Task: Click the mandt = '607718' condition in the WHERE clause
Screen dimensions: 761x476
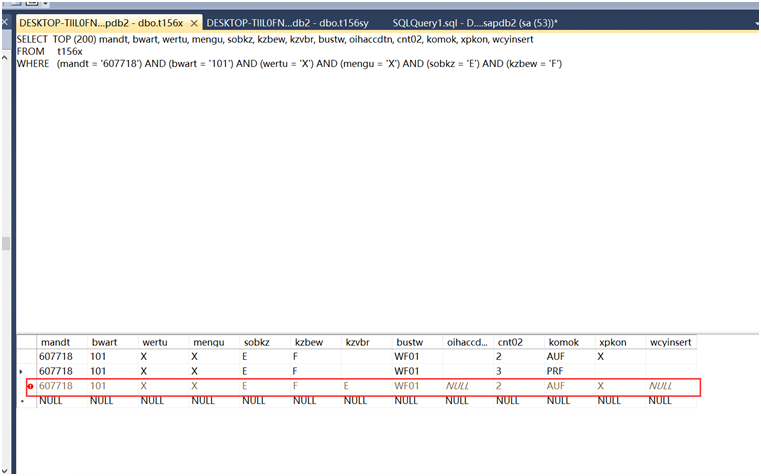Action: point(99,64)
